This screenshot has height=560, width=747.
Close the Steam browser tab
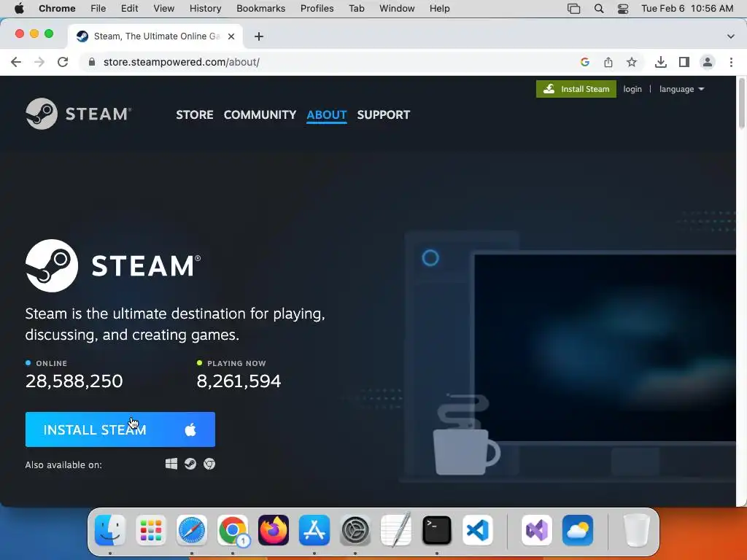click(231, 36)
